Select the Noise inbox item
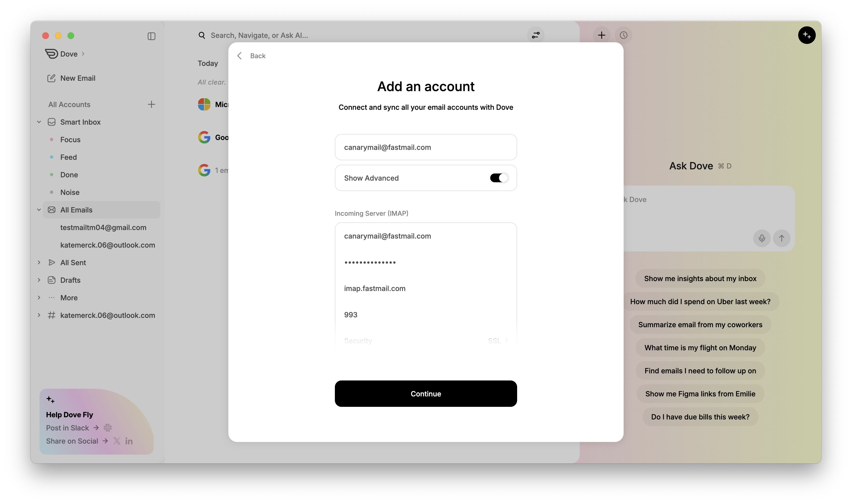852x504 pixels. coord(70,192)
